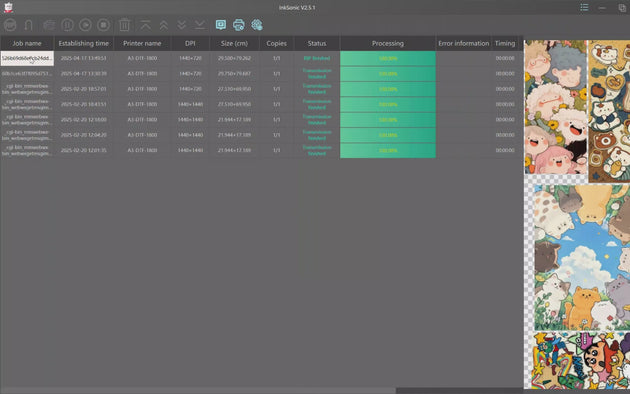Move job to bottom of queue icon

[200, 25]
